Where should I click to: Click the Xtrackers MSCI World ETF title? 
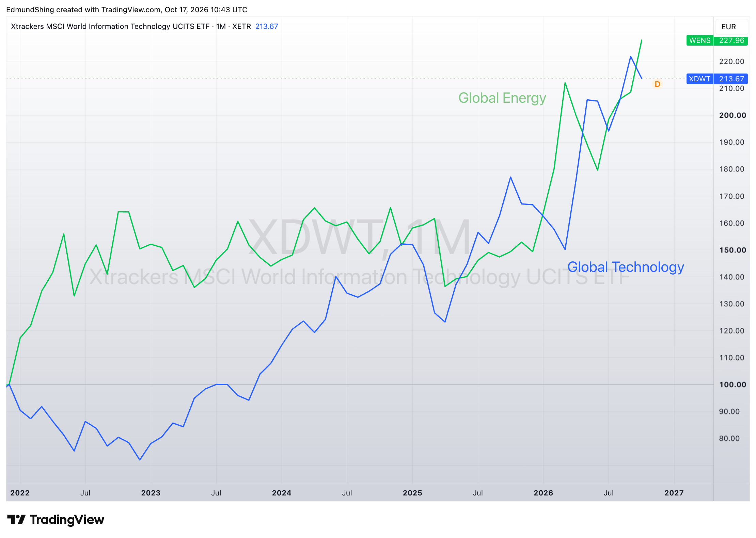[x=110, y=27]
